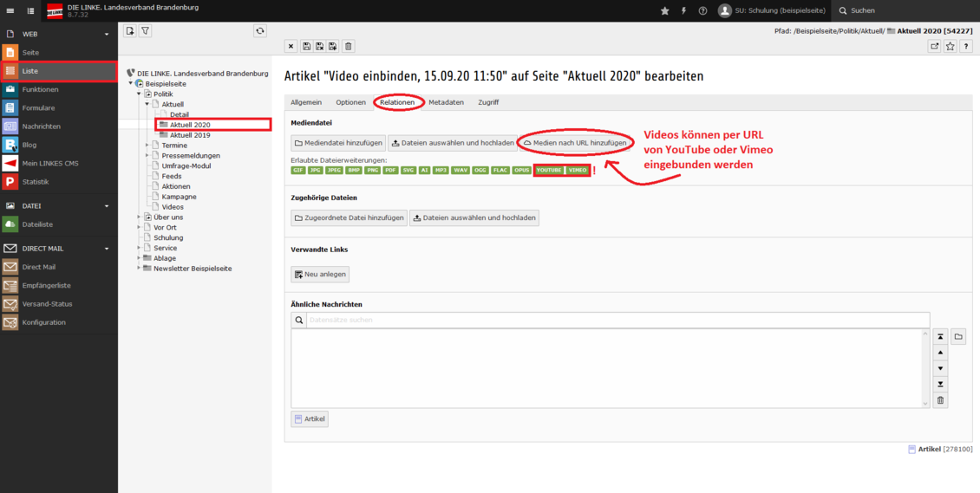Toggle the module menu hamburger icon

10,10
